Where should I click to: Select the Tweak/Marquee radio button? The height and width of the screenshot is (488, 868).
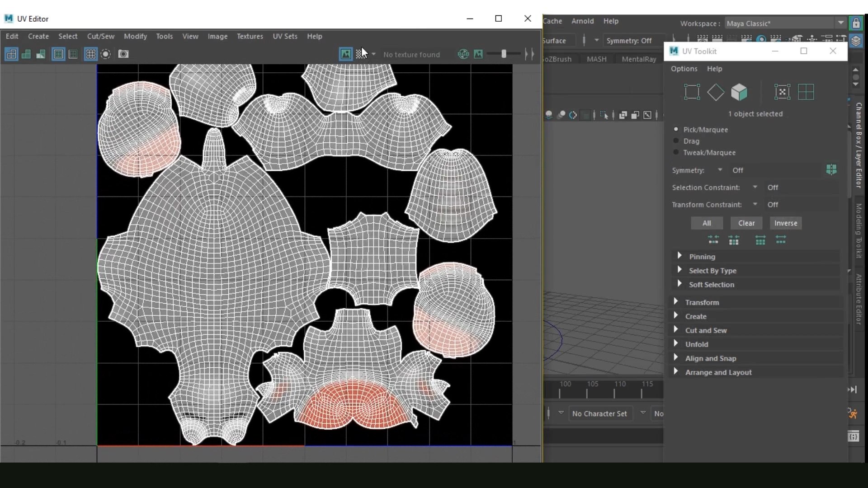[x=676, y=152]
